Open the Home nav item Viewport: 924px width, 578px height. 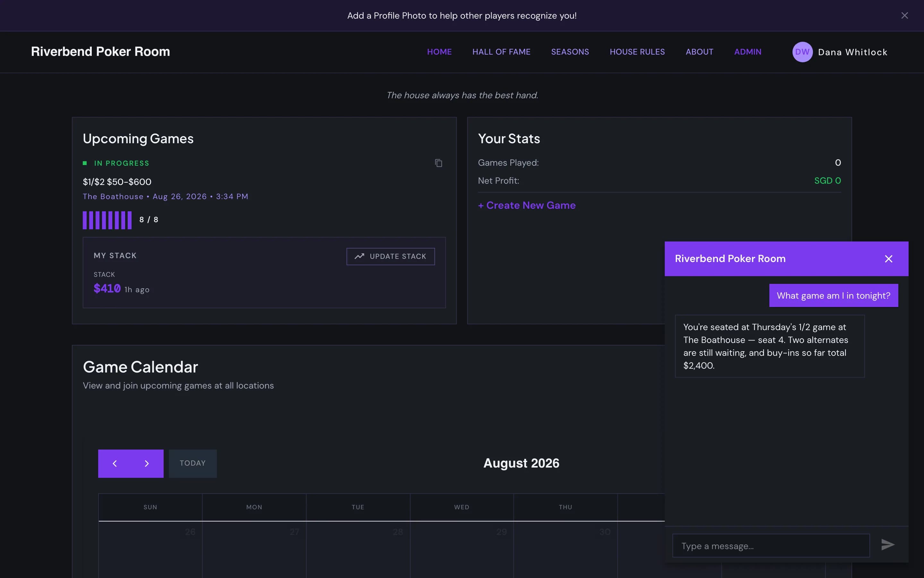(x=439, y=52)
